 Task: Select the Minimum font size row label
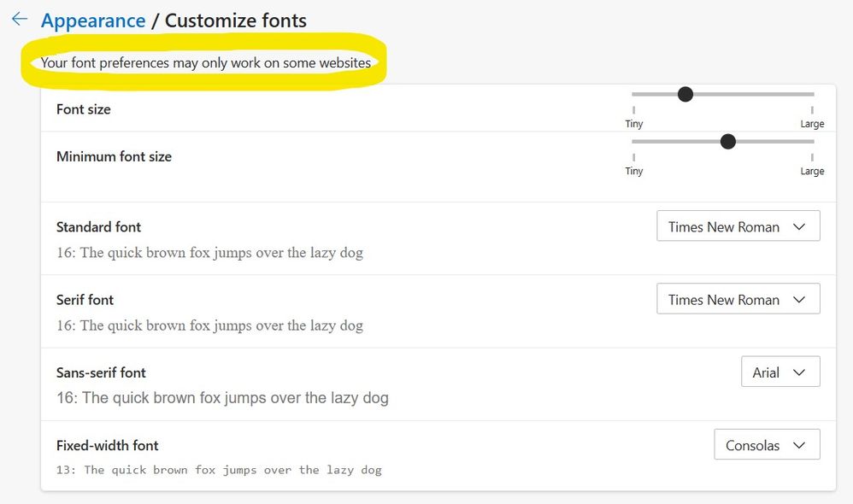click(x=114, y=156)
